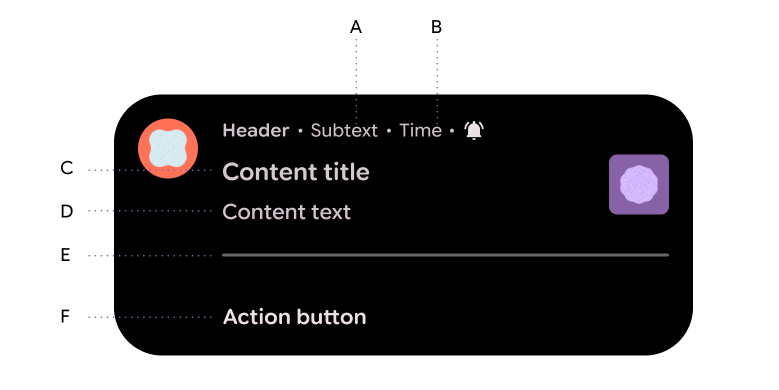Image resolution: width=779 pixels, height=390 pixels.
Task: Click the dotted leader line beside label F
Action: tap(150, 317)
